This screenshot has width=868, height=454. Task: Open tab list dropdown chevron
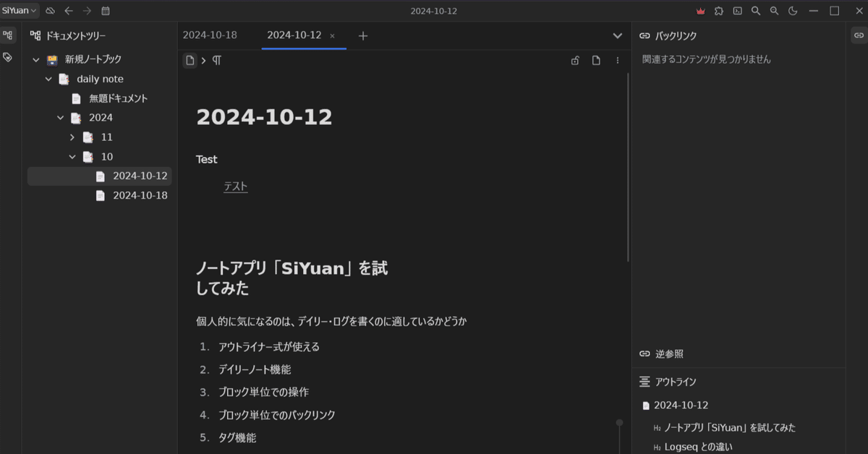617,35
